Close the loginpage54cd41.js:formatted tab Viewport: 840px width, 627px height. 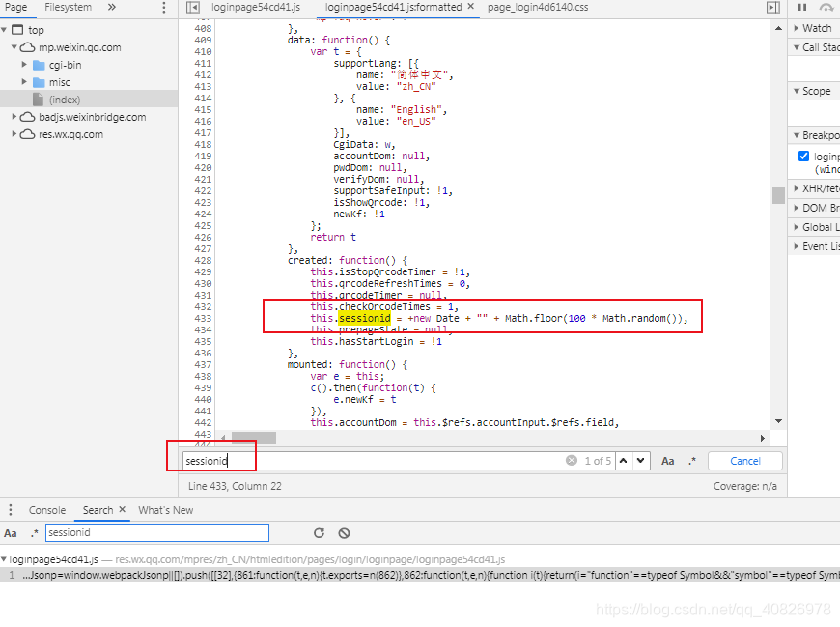click(x=471, y=7)
